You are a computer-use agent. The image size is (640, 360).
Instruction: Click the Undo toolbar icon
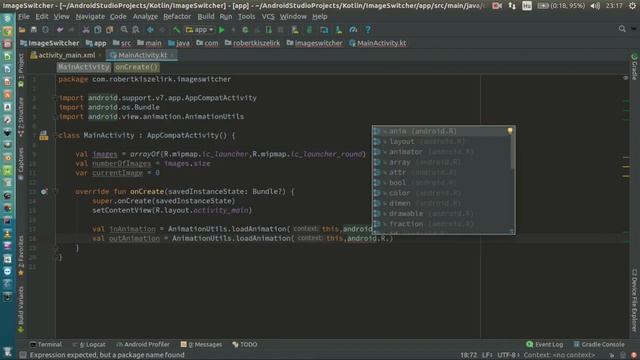click(60, 30)
